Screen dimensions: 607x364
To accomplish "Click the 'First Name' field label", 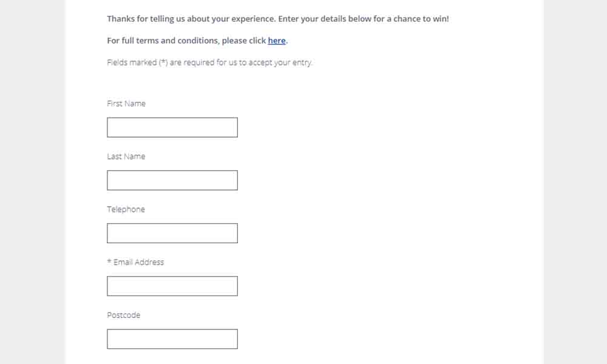I will 126,104.
